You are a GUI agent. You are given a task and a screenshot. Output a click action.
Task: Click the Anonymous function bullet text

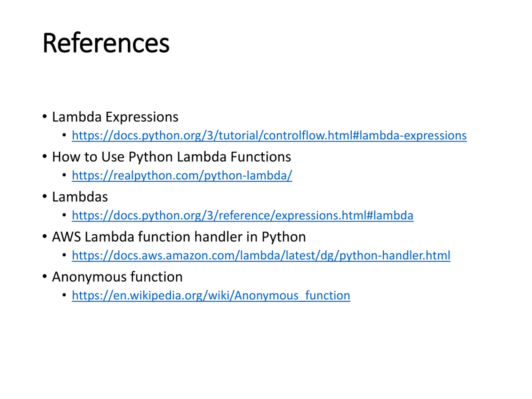click(x=117, y=277)
